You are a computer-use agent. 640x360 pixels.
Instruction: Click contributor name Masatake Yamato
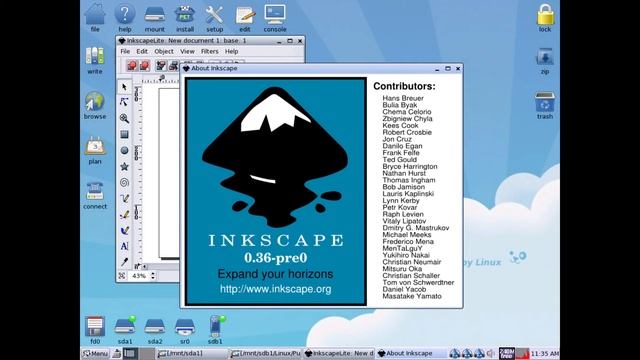(412, 296)
